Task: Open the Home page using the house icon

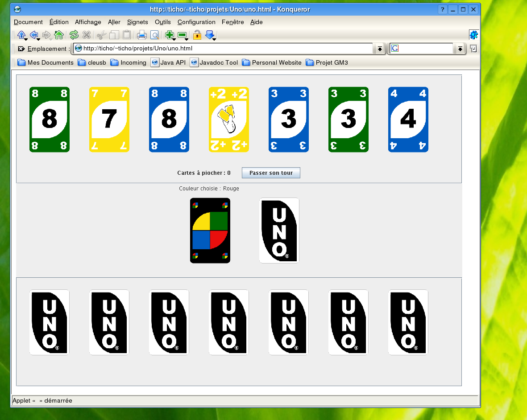Action: tap(59, 35)
